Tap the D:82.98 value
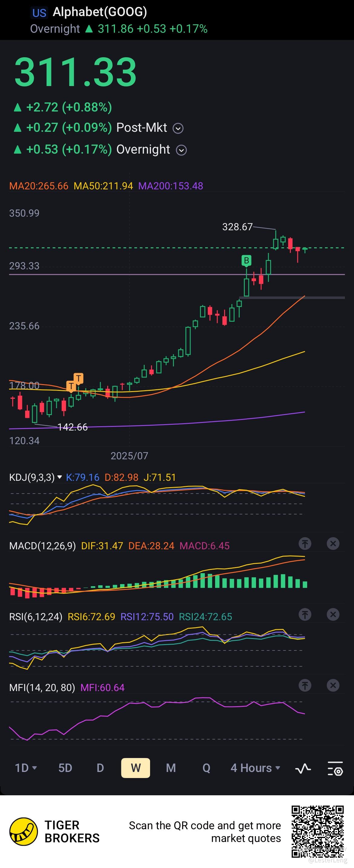 tap(121, 477)
